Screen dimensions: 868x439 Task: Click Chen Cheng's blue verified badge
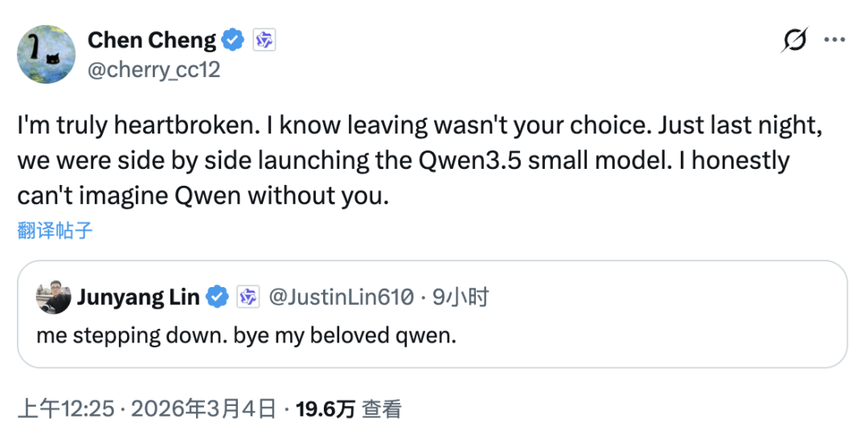coord(234,40)
